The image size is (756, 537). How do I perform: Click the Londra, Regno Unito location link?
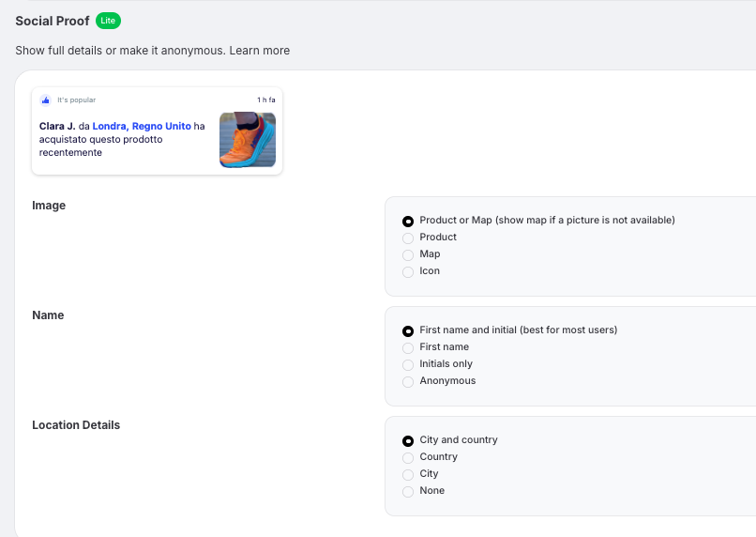point(142,126)
